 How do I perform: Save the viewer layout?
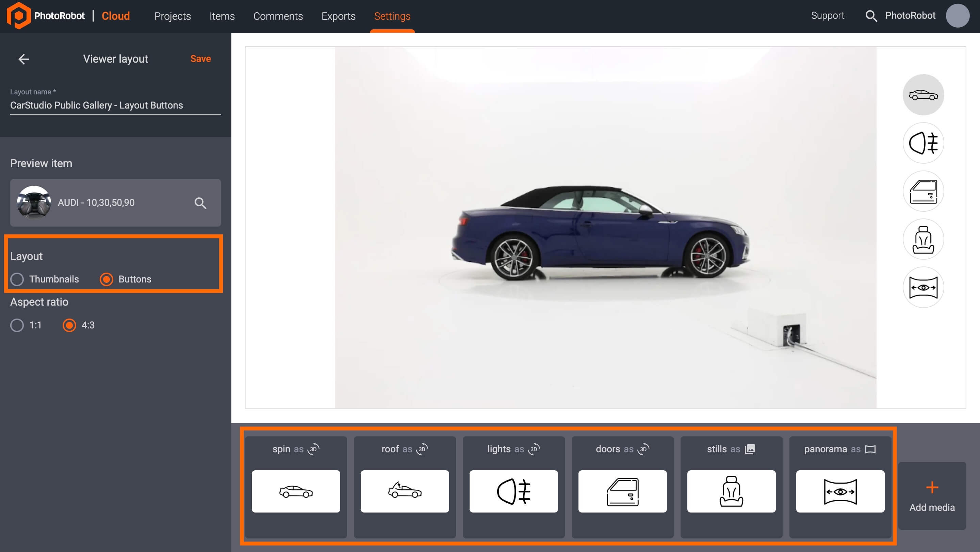(x=200, y=59)
